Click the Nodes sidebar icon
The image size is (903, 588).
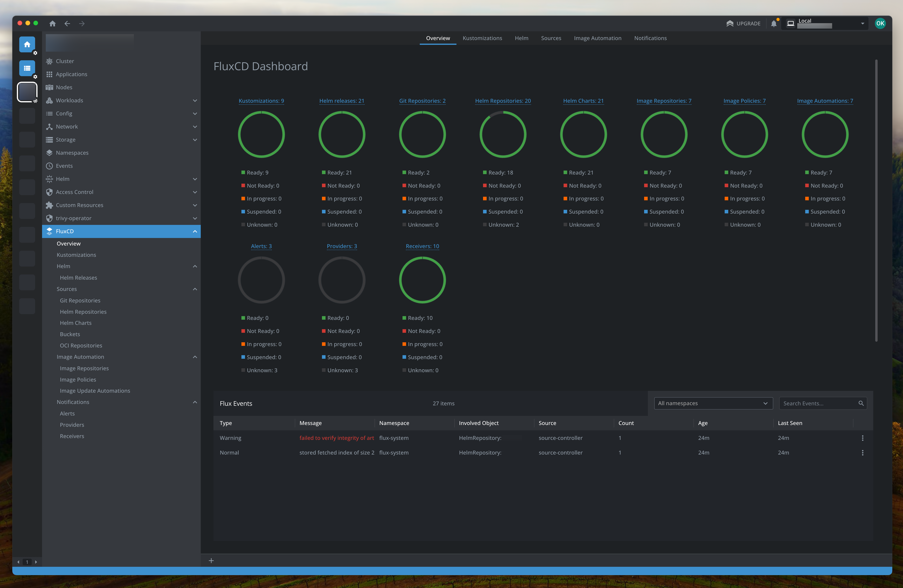[49, 87]
